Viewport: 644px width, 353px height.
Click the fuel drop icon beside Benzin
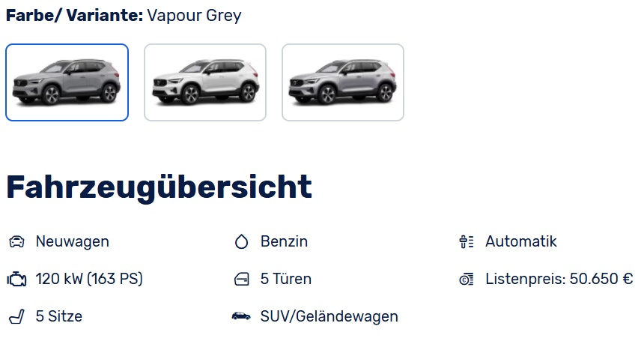pos(241,241)
